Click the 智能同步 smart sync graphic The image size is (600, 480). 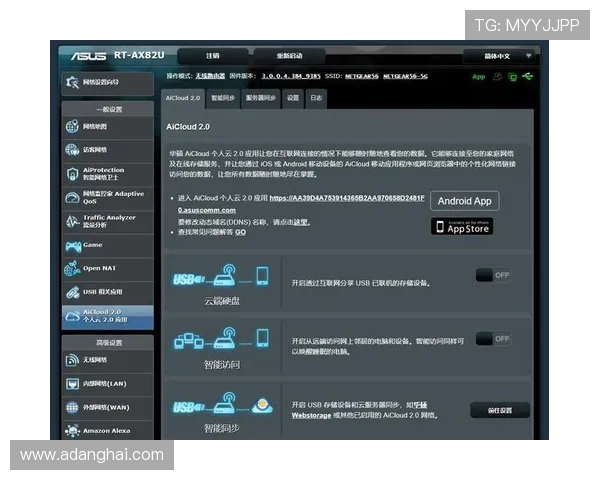(x=222, y=403)
